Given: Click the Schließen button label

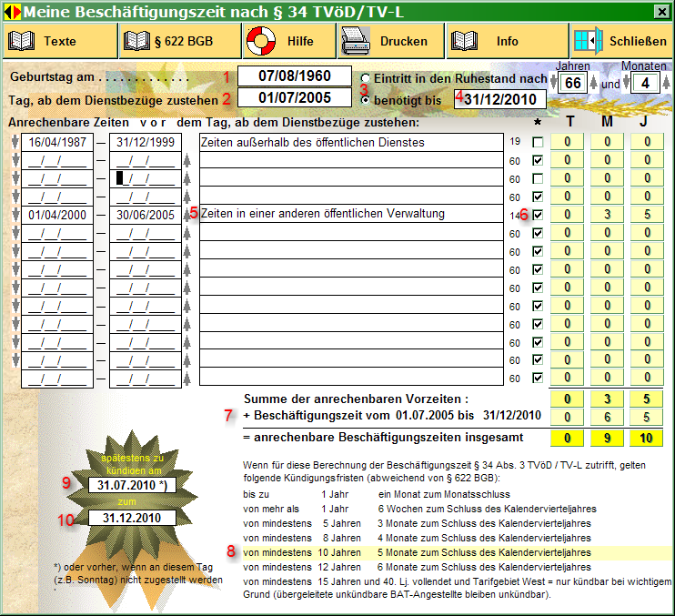Looking at the screenshot, I should coord(638,41).
